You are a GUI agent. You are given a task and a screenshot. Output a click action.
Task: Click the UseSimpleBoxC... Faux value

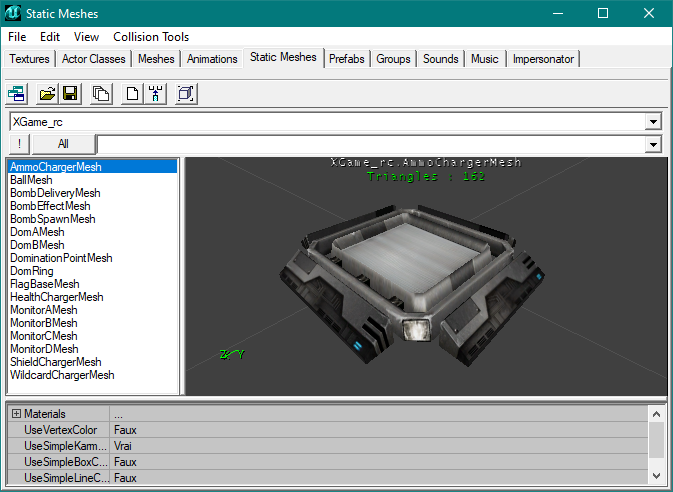tap(379, 462)
